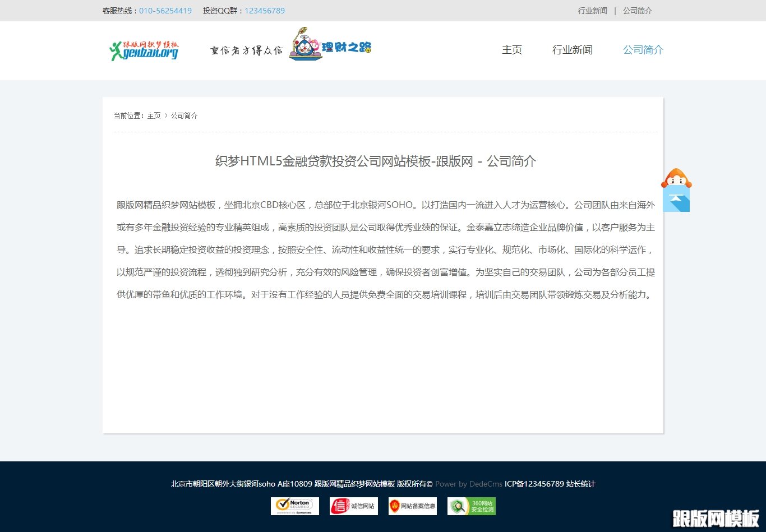Click 行业新闻 in the top utility bar
Image resolution: width=766 pixels, height=532 pixels.
[592, 10]
